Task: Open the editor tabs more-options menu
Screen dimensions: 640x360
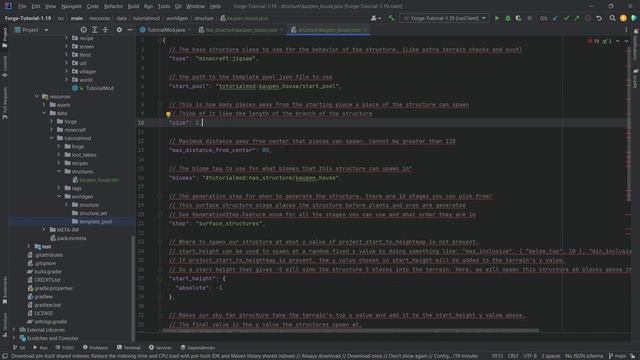Action: tap(626, 30)
